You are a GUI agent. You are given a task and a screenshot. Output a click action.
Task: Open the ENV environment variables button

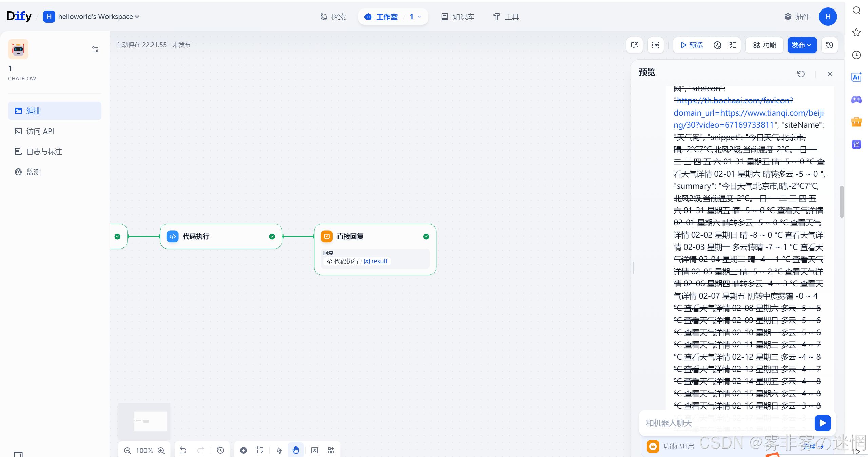[655, 45]
